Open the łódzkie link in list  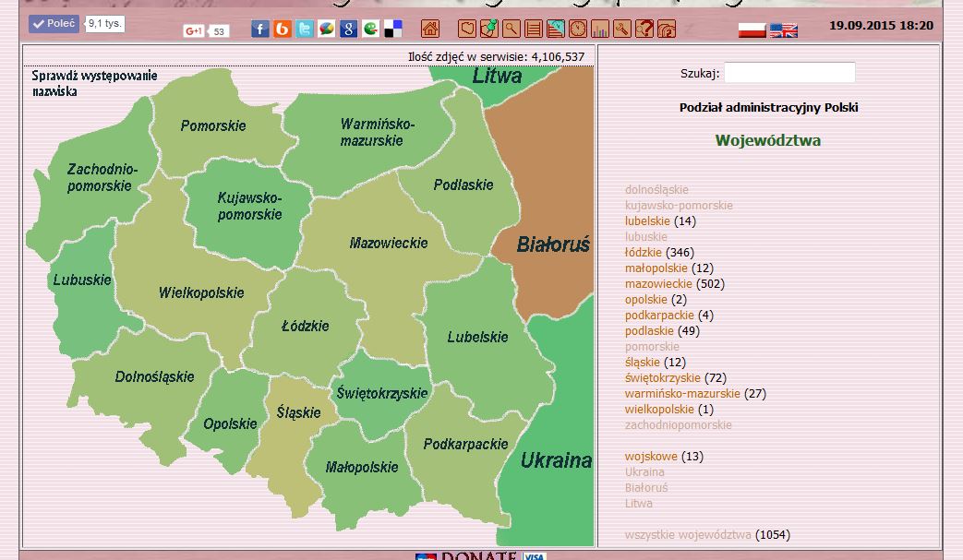tap(644, 253)
